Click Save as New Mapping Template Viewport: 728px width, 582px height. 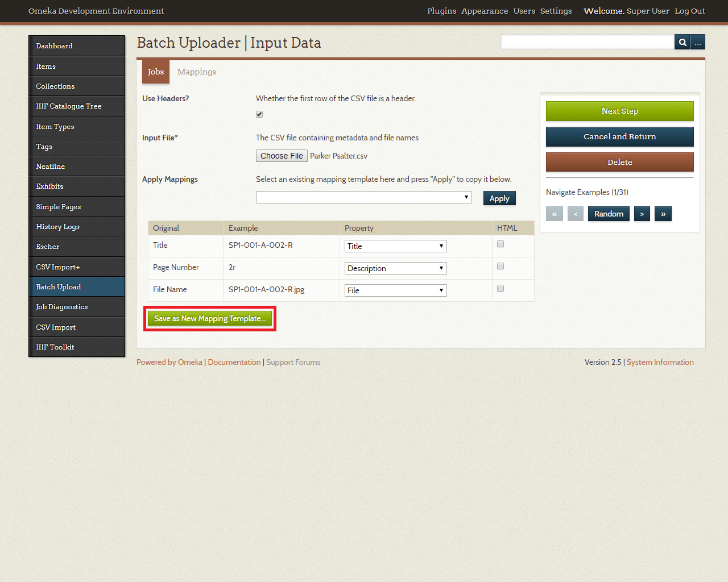click(x=209, y=318)
